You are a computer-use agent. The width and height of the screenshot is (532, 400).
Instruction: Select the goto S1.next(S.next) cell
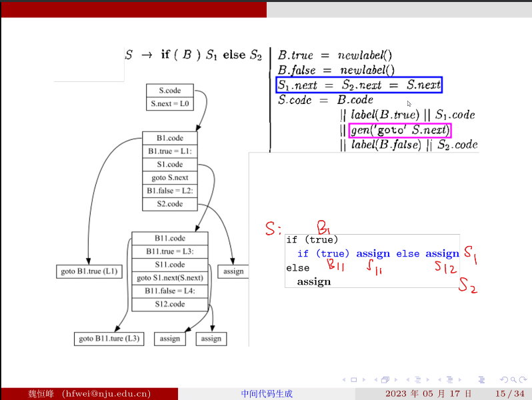pos(170,278)
